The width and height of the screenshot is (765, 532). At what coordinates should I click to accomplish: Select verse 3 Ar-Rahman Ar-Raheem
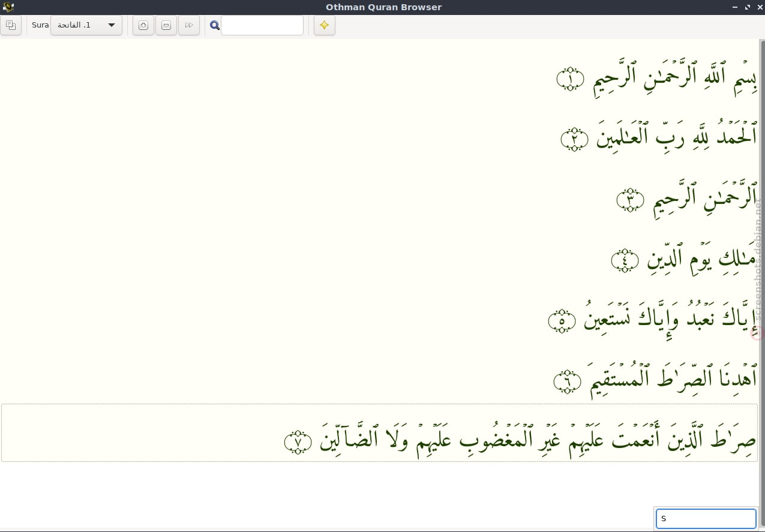[687, 199]
